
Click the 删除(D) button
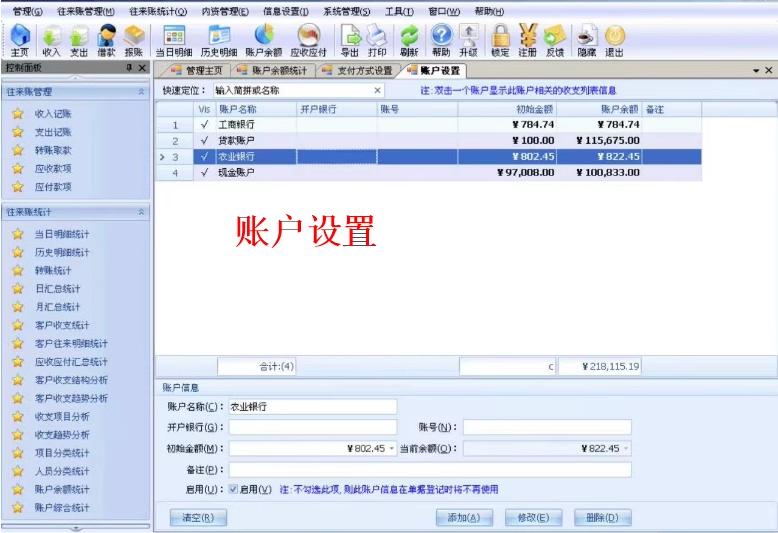pos(602,518)
